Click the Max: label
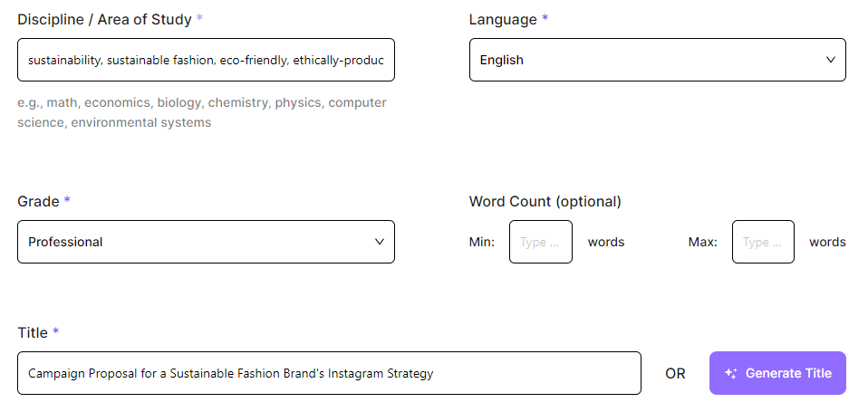Image resolution: width=868 pixels, height=412 pixels. (702, 242)
